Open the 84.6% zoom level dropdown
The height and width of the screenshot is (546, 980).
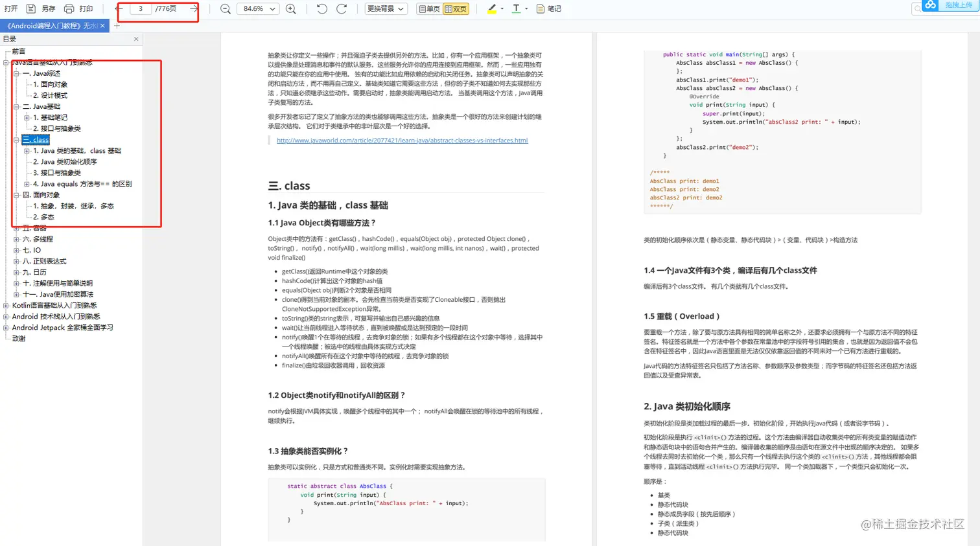pyautogui.click(x=259, y=9)
